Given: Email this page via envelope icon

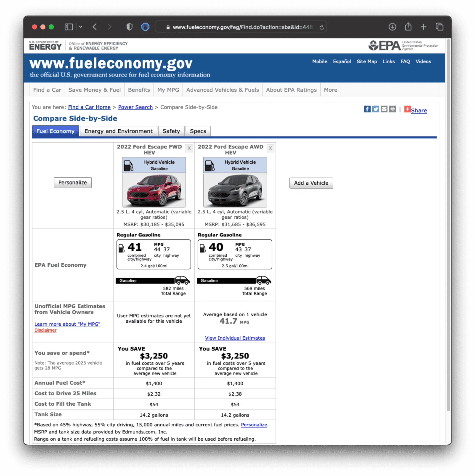Looking at the screenshot, I should coord(384,109).
